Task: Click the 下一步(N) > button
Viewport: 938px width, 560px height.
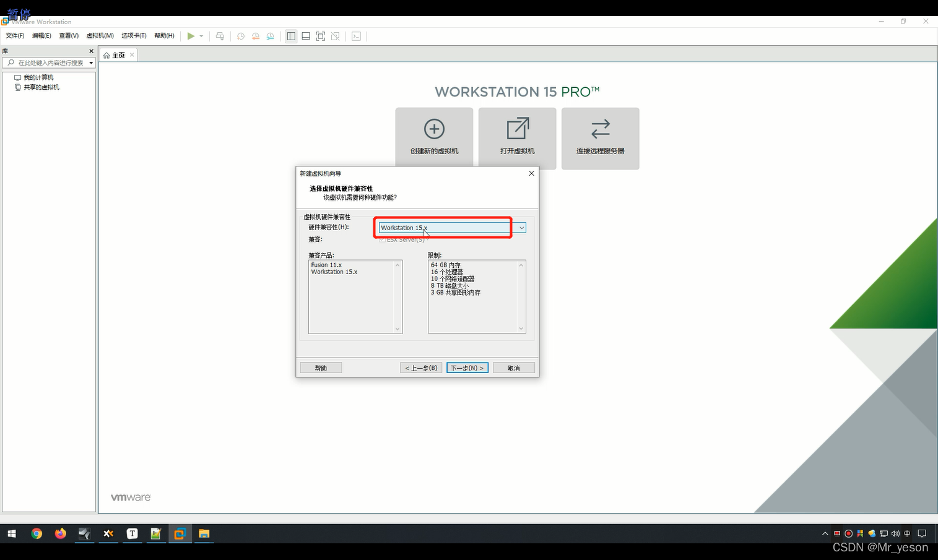Action: 467,368
